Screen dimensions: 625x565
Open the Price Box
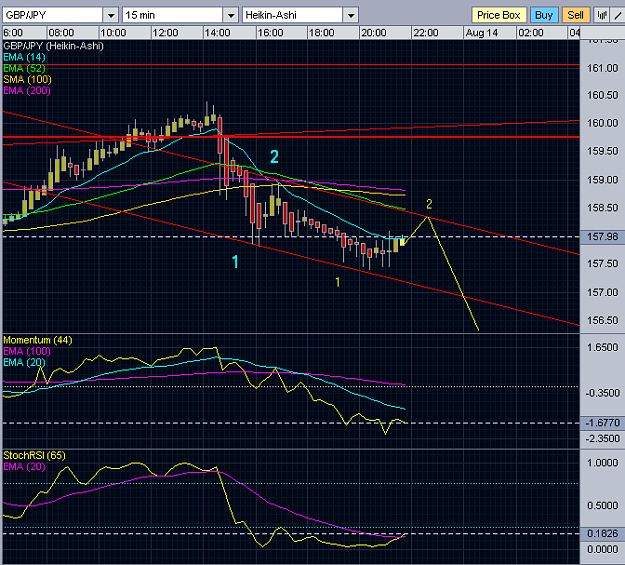499,15
